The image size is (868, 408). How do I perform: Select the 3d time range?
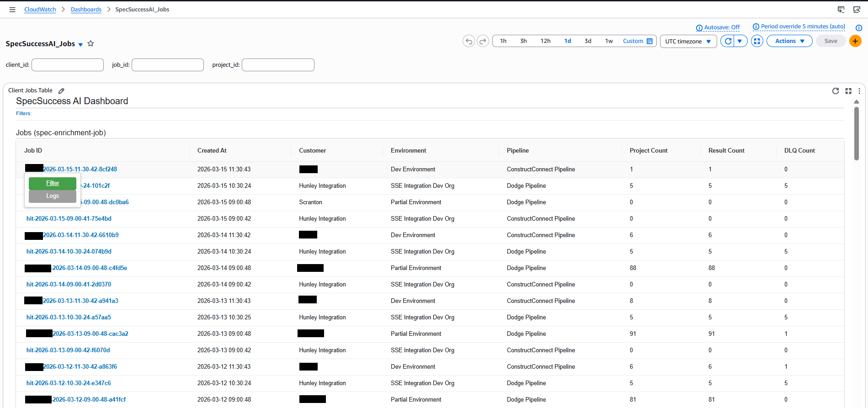[x=588, y=41]
